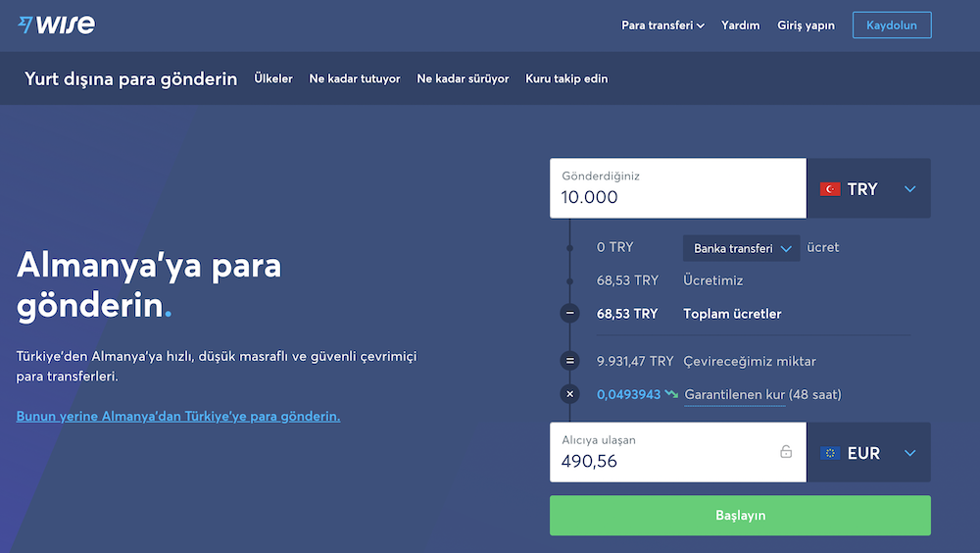The width and height of the screenshot is (980, 553).
Task: Open the Banka transferi payment method dropdown
Action: click(741, 248)
